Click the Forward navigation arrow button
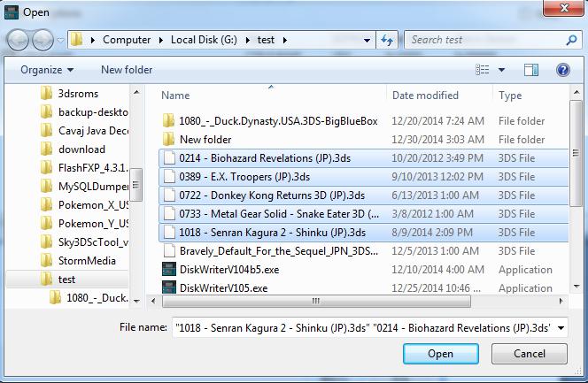Viewport: 588px width, 383px height. click(x=43, y=40)
